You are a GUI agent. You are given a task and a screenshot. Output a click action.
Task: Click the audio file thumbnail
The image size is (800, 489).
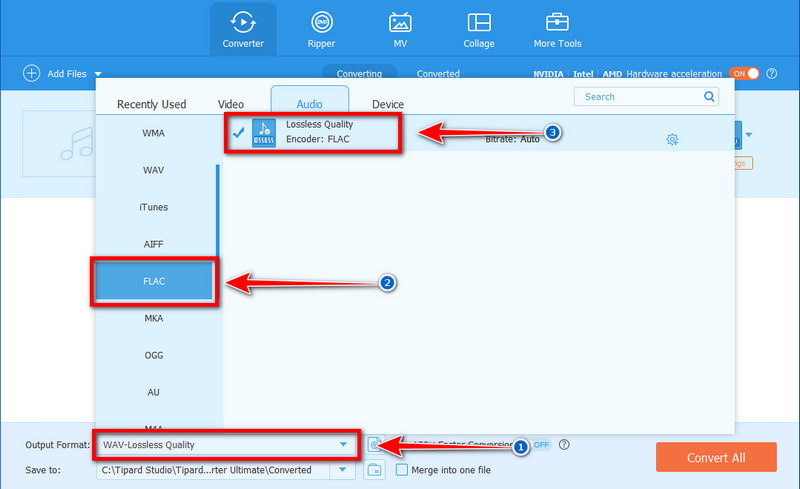click(x=59, y=143)
